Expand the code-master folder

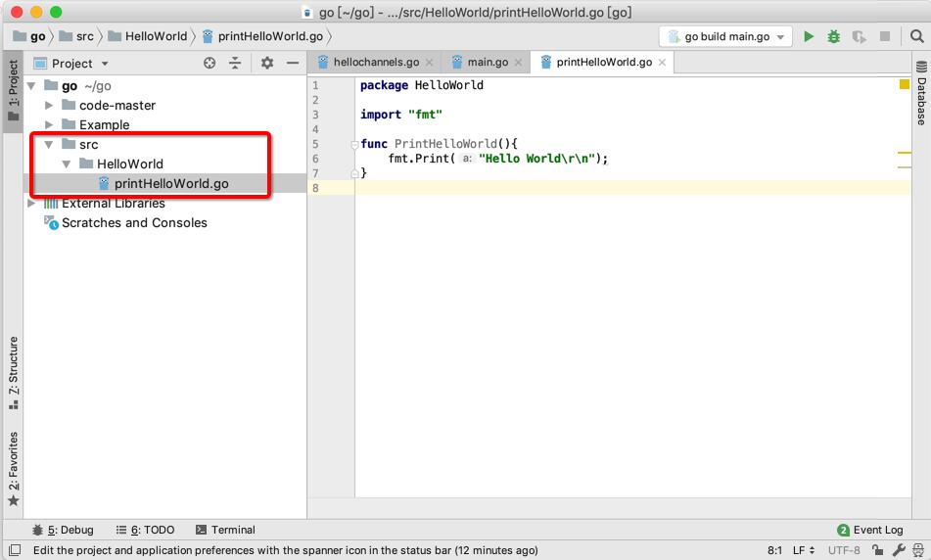coord(50,105)
